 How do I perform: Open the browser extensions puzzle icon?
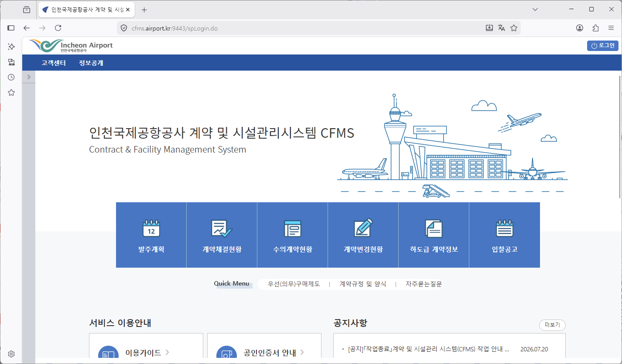[x=595, y=28]
